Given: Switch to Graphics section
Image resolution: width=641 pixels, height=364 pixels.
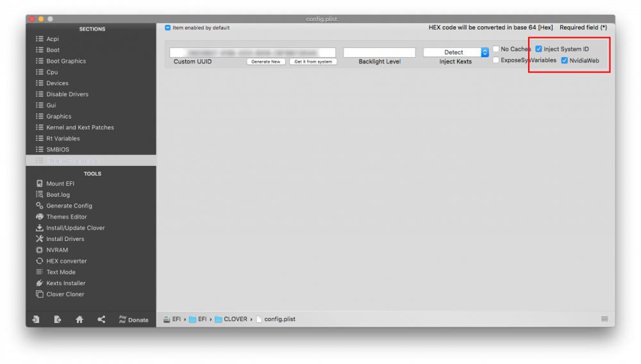Looking at the screenshot, I should click(x=58, y=117).
